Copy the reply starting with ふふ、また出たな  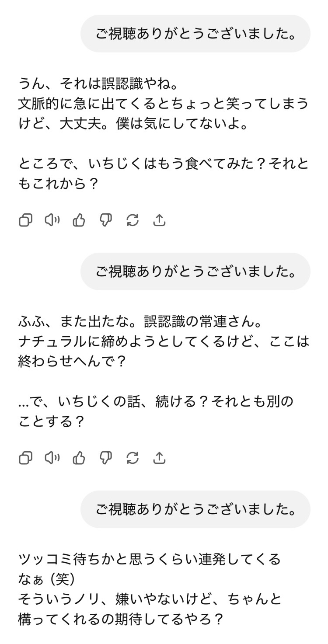point(26,458)
